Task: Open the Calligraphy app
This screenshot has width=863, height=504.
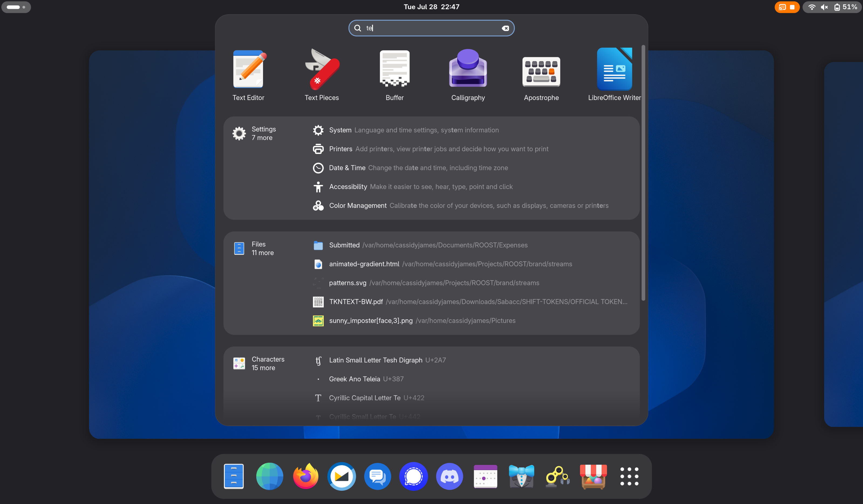Action: (x=468, y=75)
